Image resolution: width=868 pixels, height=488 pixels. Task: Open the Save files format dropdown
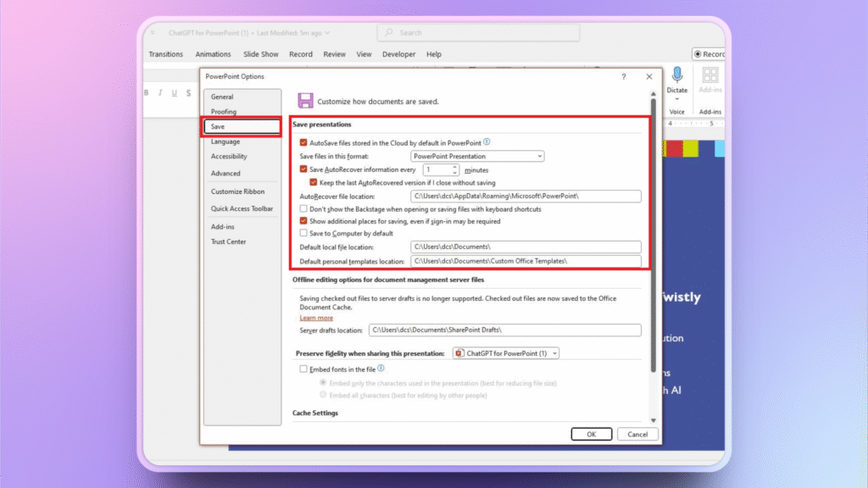tap(540, 156)
